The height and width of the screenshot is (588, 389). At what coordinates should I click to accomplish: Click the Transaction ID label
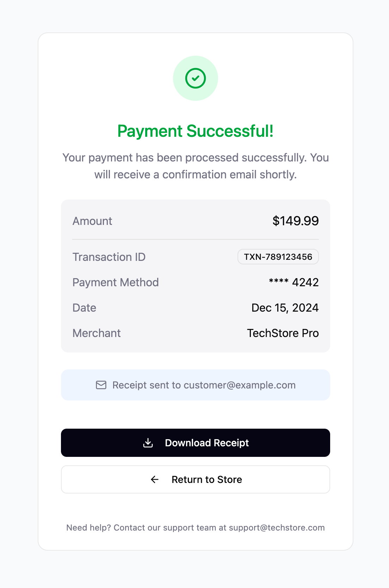109,257
